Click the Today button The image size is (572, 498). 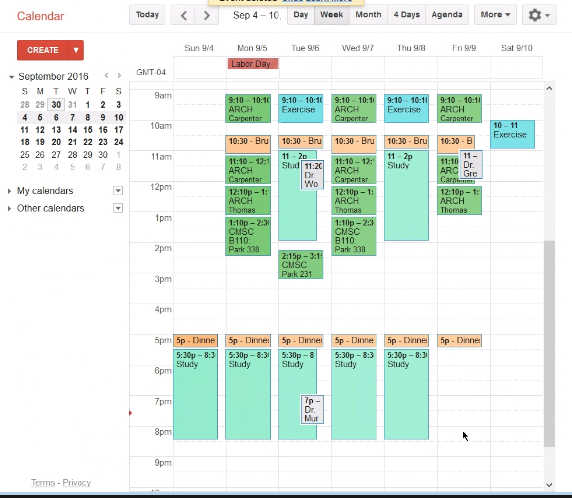(x=147, y=15)
